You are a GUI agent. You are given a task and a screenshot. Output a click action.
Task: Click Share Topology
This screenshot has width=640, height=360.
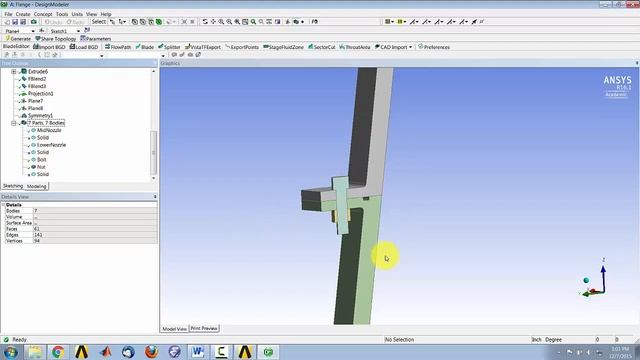[x=56, y=39]
